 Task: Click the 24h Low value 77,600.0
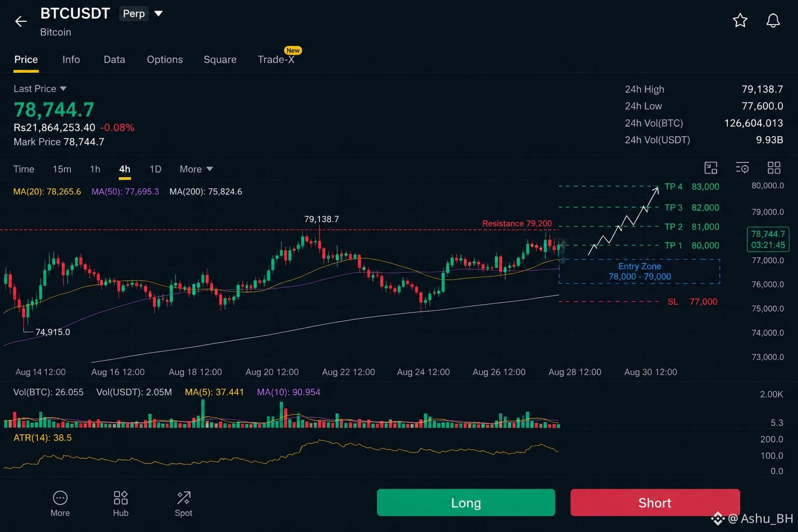click(762, 106)
